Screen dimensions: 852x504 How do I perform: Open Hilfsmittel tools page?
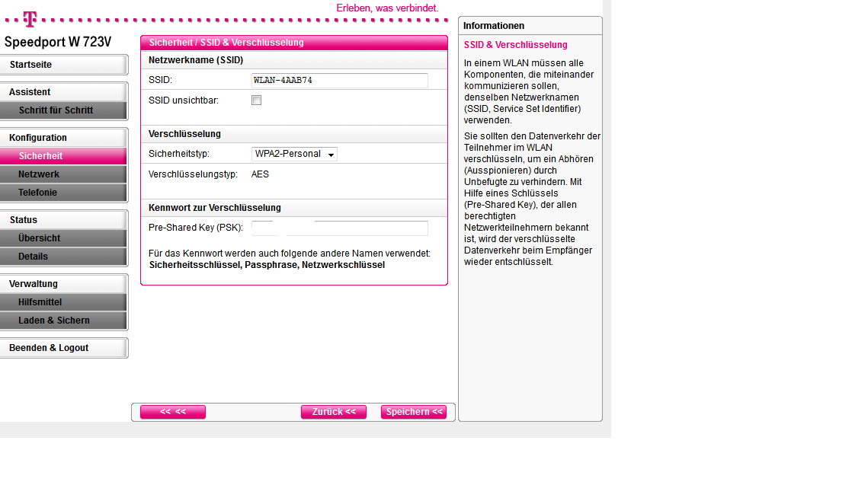pos(63,302)
